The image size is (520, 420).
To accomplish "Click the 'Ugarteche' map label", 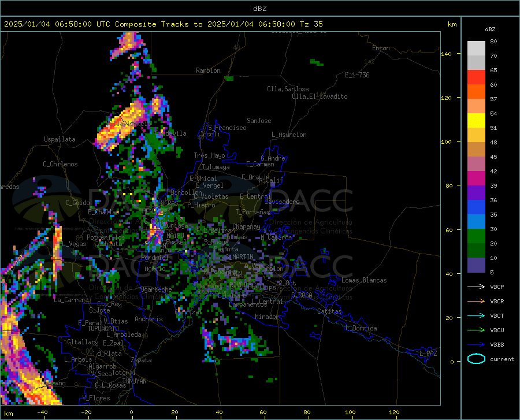I will [156, 289].
